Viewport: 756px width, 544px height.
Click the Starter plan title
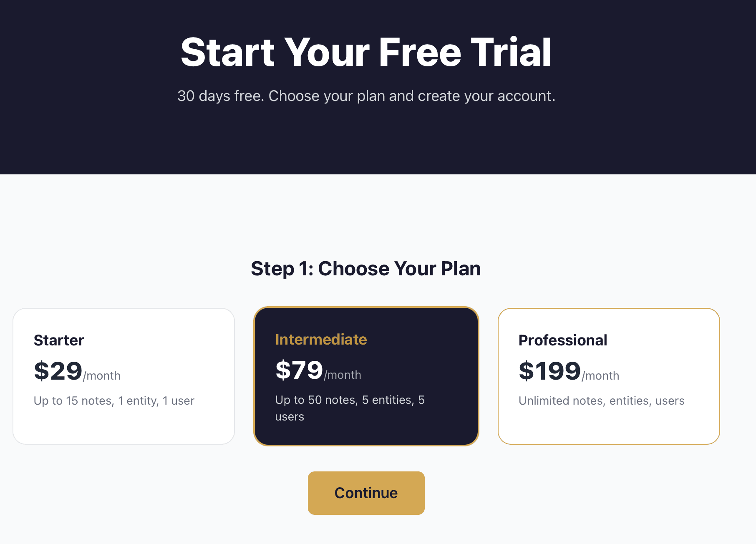pyautogui.click(x=59, y=340)
